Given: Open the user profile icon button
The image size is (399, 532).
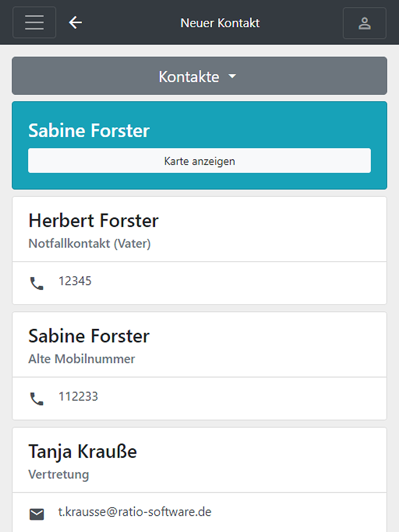Looking at the screenshot, I should click(364, 23).
